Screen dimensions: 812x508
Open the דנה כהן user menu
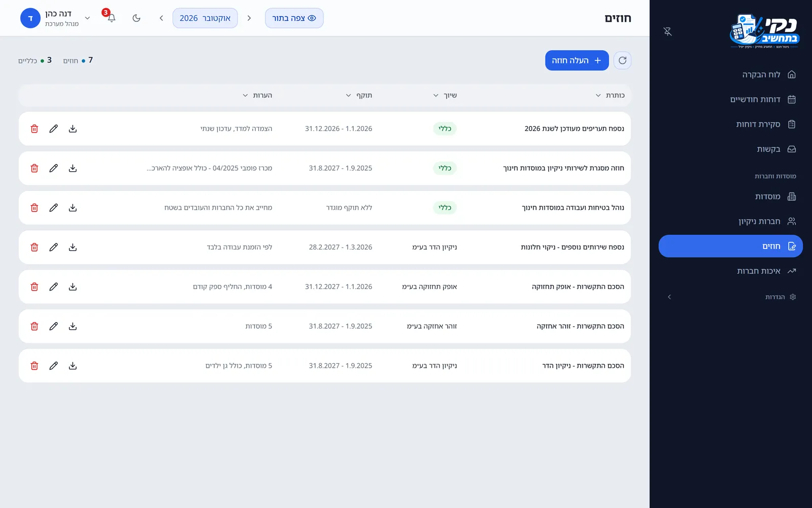tap(56, 18)
